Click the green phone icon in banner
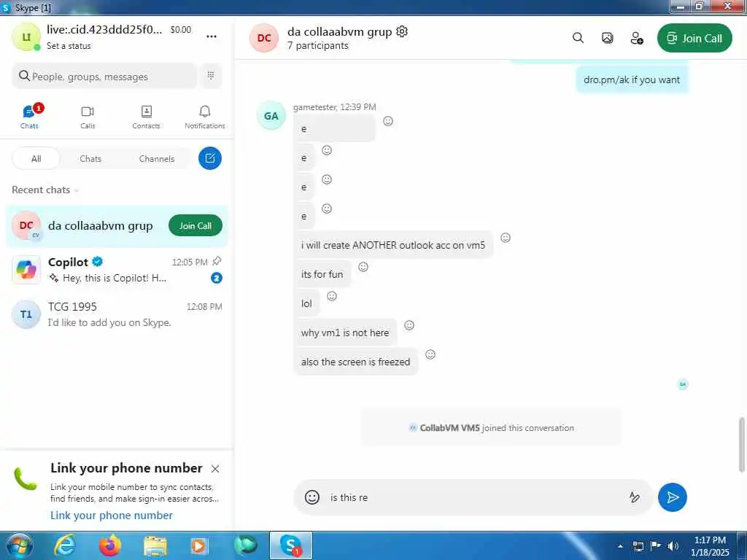Image resolution: width=747 pixels, height=560 pixels. pos(26,479)
